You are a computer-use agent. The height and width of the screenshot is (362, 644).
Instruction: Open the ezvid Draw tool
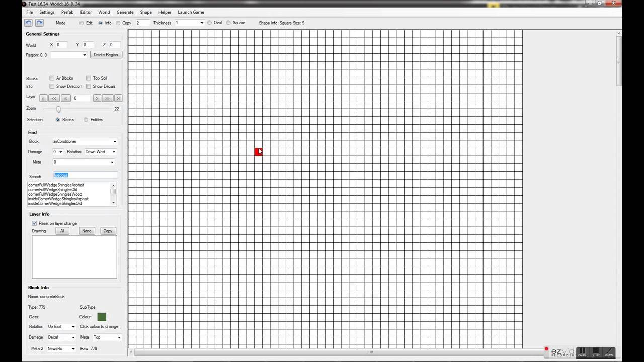click(609, 352)
